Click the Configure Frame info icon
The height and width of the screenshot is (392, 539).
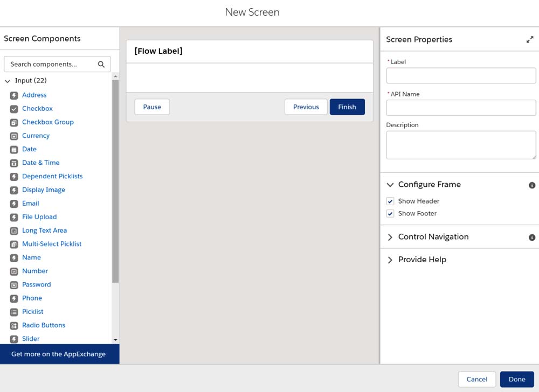click(532, 185)
